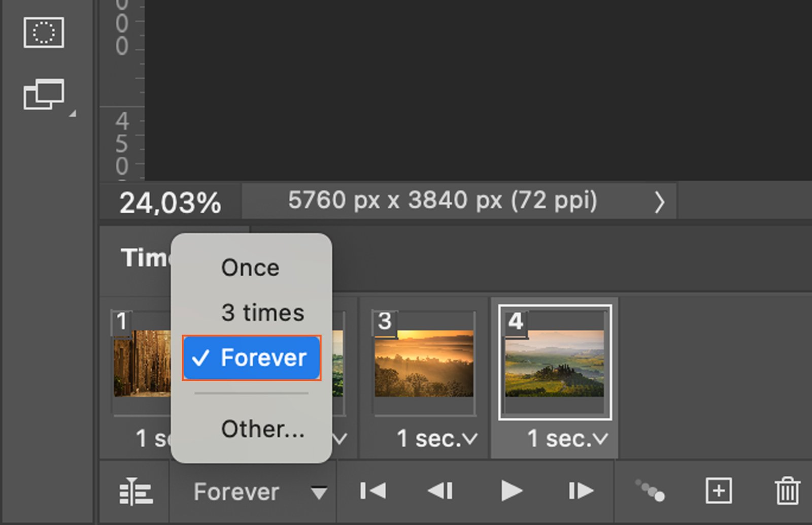Select the Quick Mask mode icon
812x525 pixels.
coord(44,32)
